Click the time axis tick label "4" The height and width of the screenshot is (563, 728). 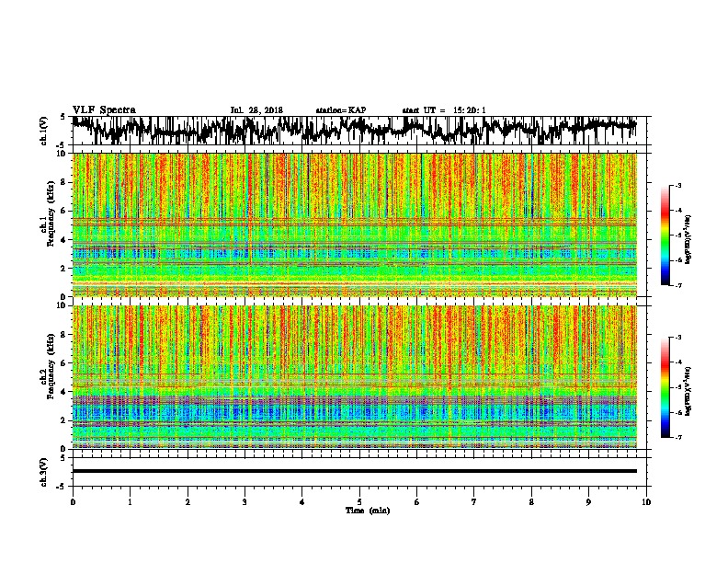coord(302,502)
